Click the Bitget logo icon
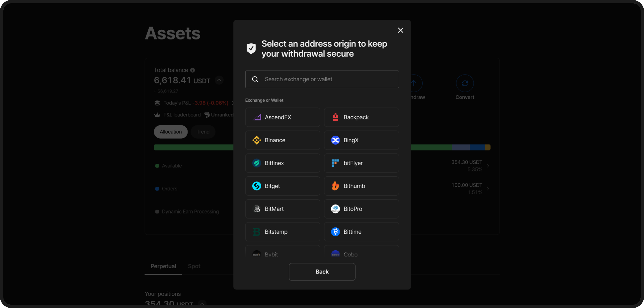Viewport: 644px width, 308px height. pyautogui.click(x=257, y=186)
